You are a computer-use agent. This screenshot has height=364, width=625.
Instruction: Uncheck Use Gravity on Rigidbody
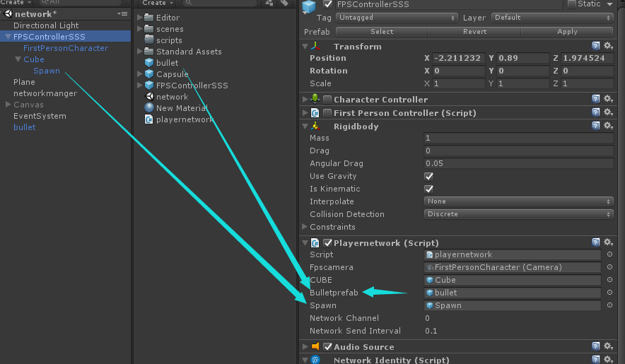[x=429, y=176]
